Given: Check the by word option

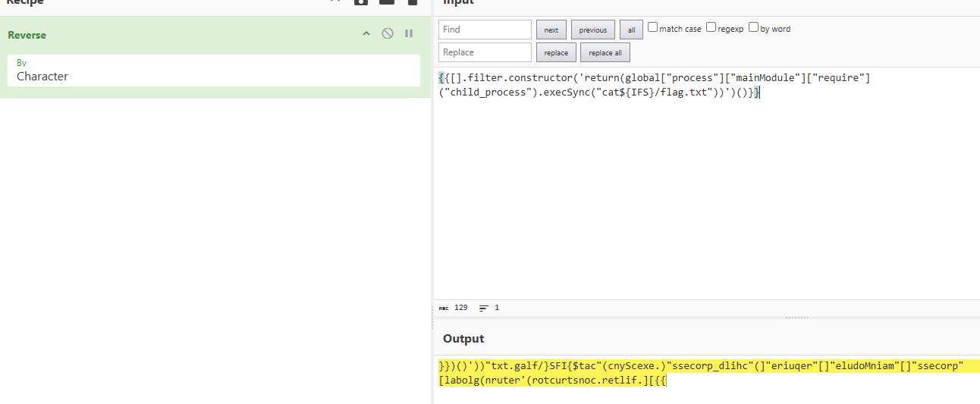Looking at the screenshot, I should tap(753, 27).
